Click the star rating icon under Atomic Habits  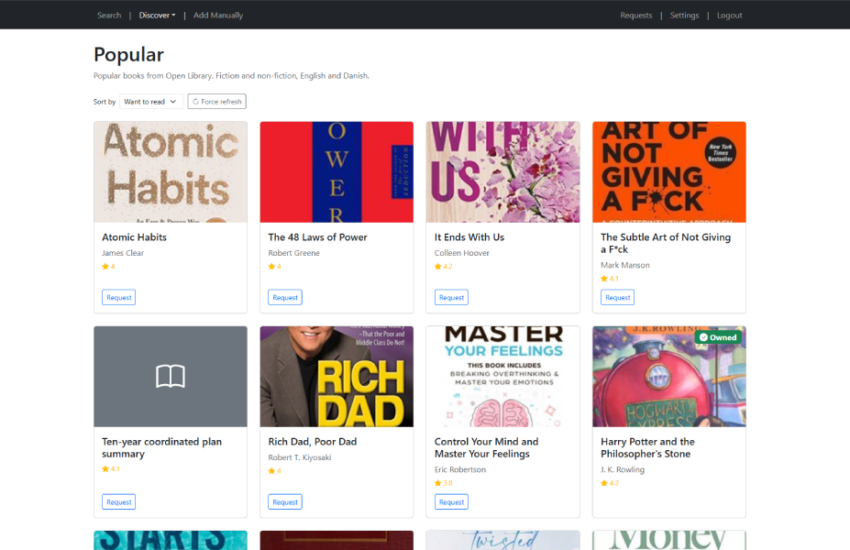[105, 267]
